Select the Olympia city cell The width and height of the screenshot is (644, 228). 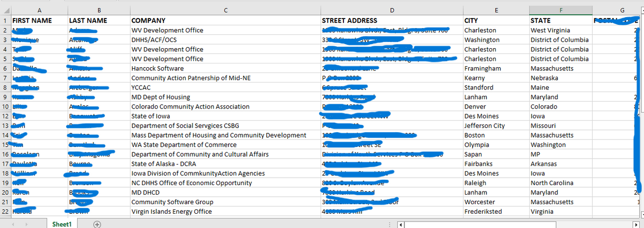point(496,144)
